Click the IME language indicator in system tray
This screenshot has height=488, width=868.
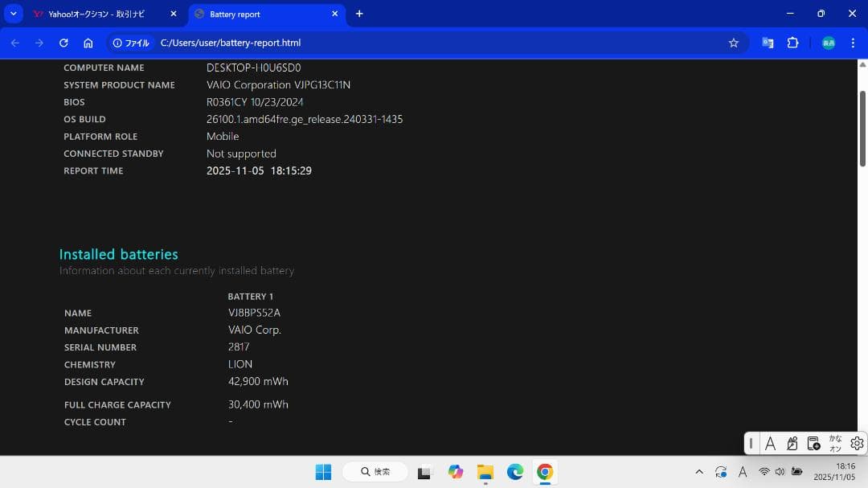[743, 473]
